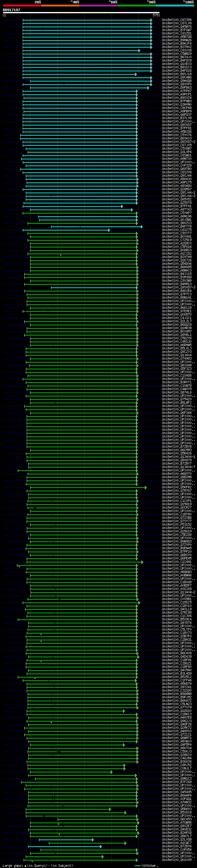Click the cyan =100char. scale bar
This screenshot has width=197, height=868.
pyautogui.click(x=137, y=865)
